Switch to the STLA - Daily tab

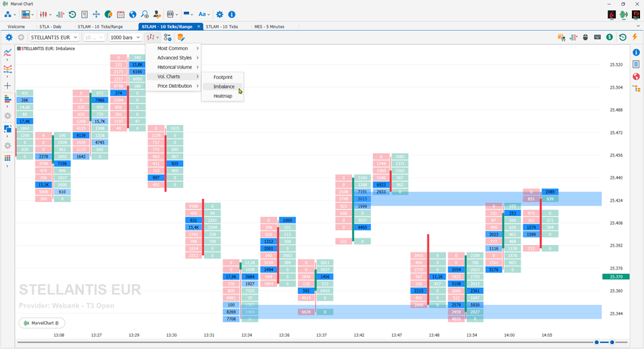click(50, 26)
